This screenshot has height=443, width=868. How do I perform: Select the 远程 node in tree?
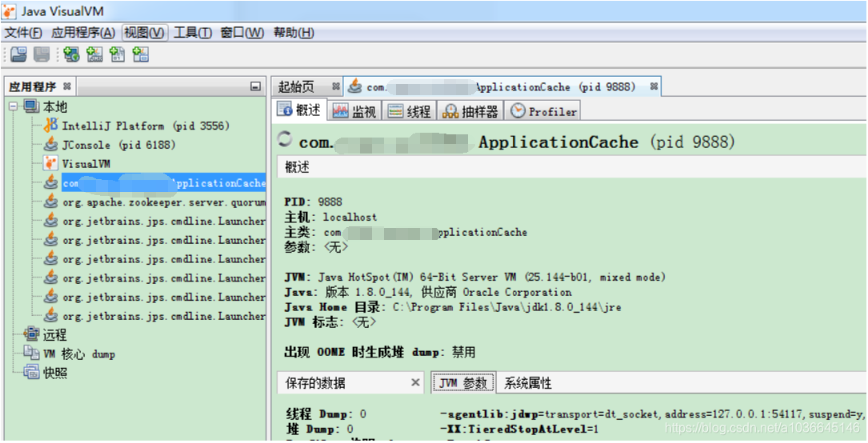55,335
